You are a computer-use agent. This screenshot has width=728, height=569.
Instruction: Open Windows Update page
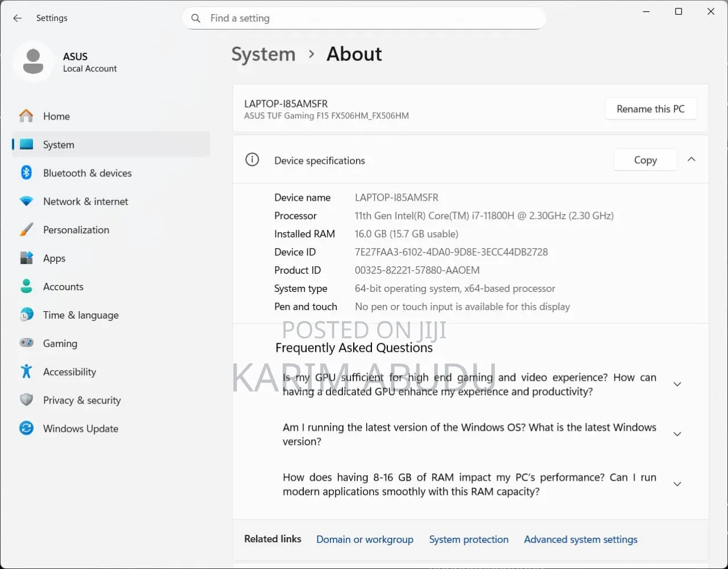(111, 429)
